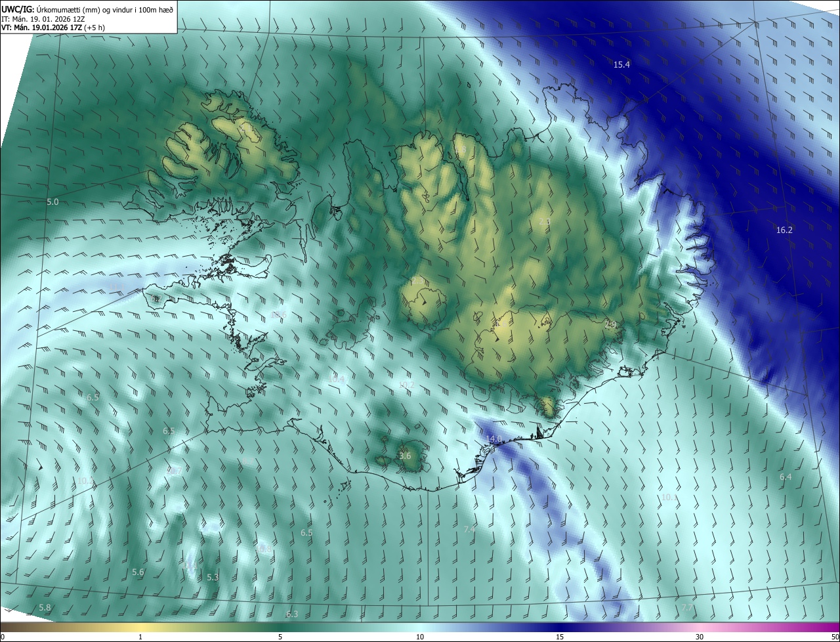
Task: Click the 14.0 value label
Action: (493, 439)
